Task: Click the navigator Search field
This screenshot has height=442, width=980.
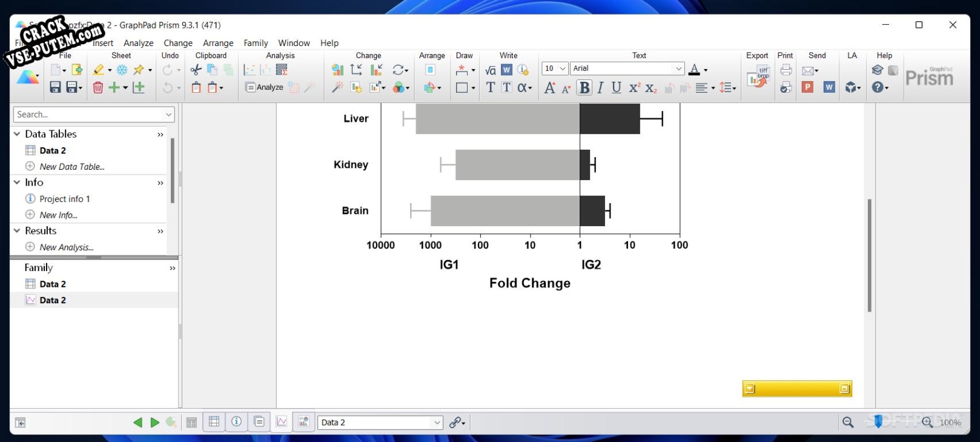Action: pos(94,115)
